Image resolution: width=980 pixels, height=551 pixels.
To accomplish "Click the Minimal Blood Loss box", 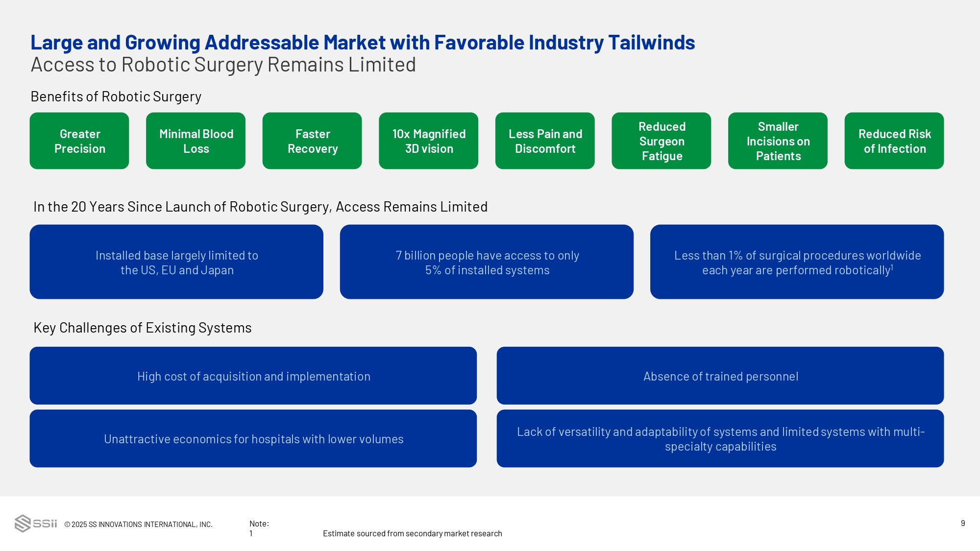I will [x=196, y=141].
